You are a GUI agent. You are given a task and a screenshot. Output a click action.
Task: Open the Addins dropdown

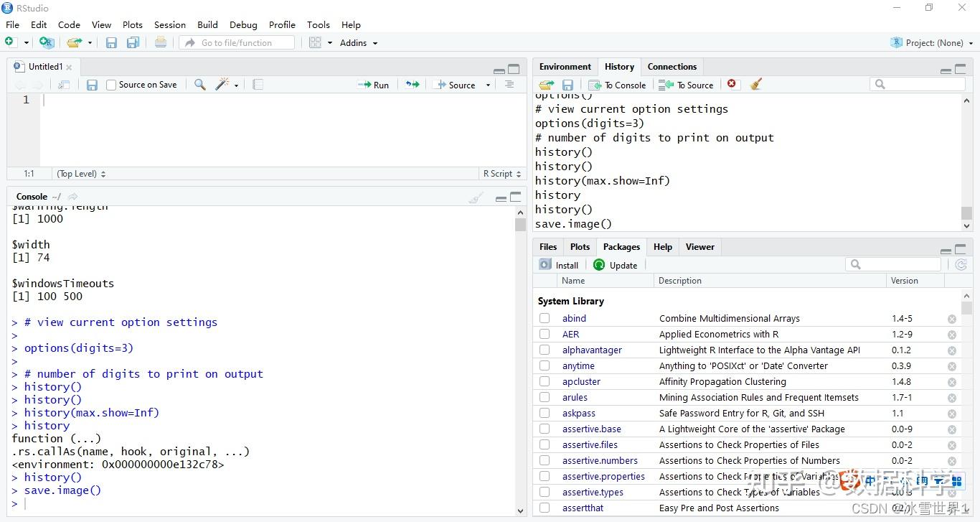pos(354,42)
